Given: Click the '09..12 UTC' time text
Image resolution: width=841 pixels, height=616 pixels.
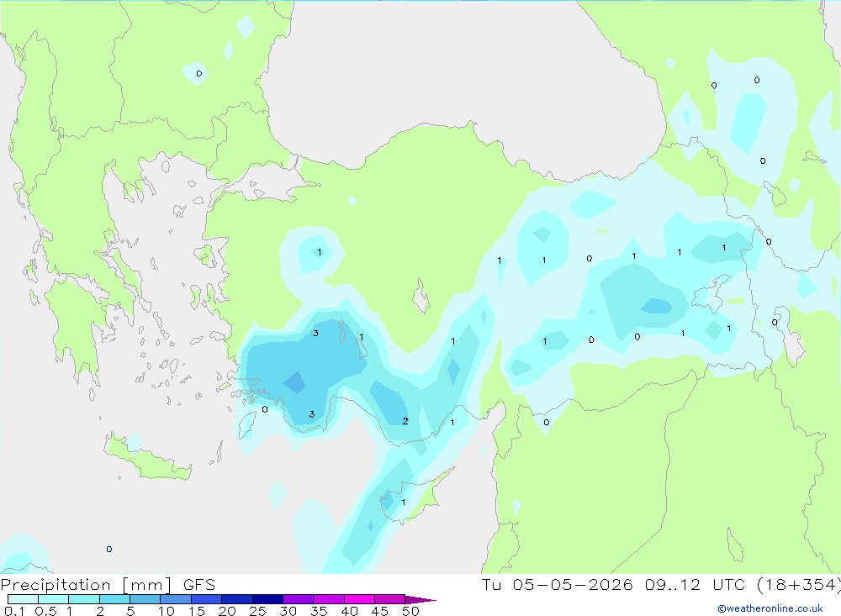Looking at the screenshot, I should tap(697, 585).
